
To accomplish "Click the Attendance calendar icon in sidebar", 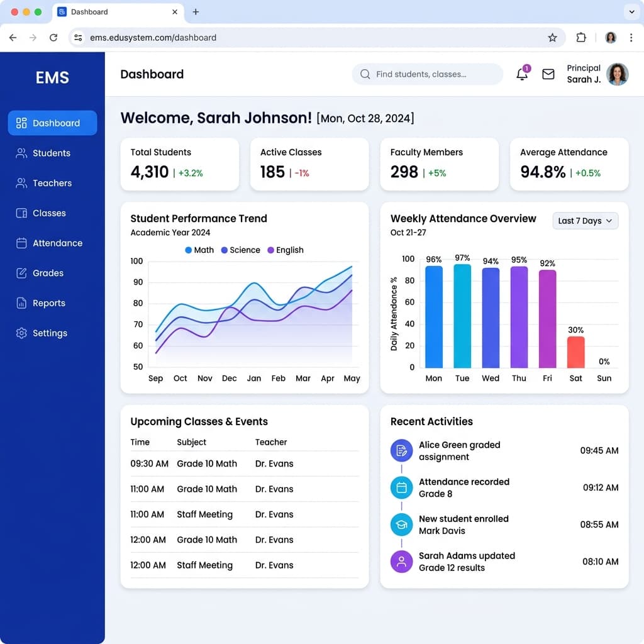I will pos(21,243).
